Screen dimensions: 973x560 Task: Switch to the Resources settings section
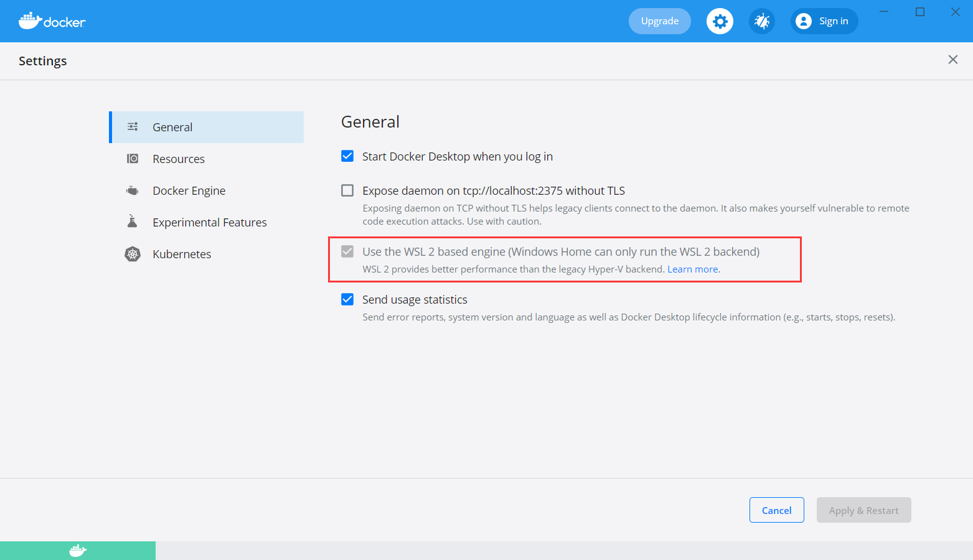(x=179, y=159)
